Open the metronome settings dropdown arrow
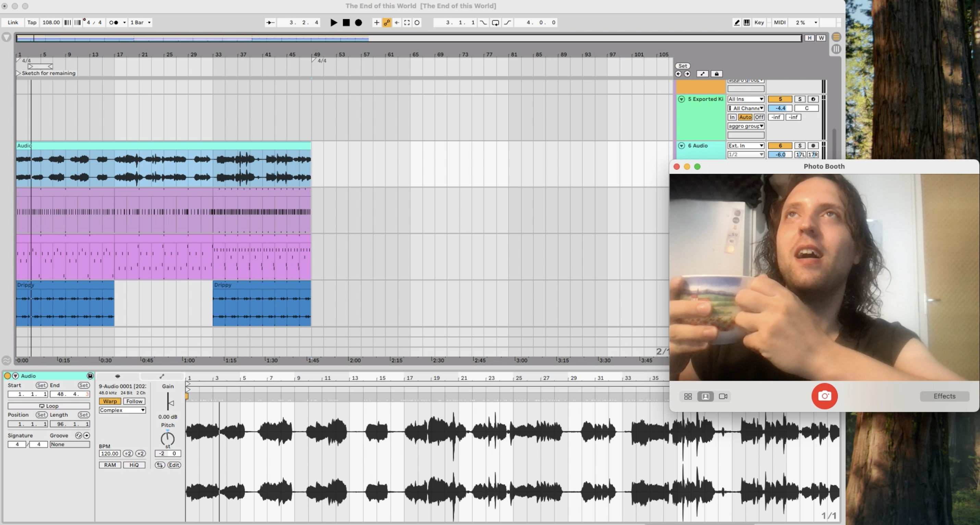 click(x=124, y=22)
